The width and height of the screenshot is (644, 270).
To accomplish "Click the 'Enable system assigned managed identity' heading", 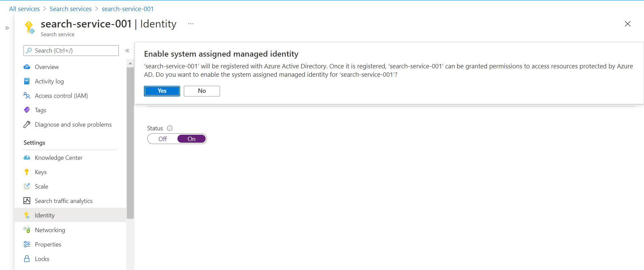I will [221, 54].
